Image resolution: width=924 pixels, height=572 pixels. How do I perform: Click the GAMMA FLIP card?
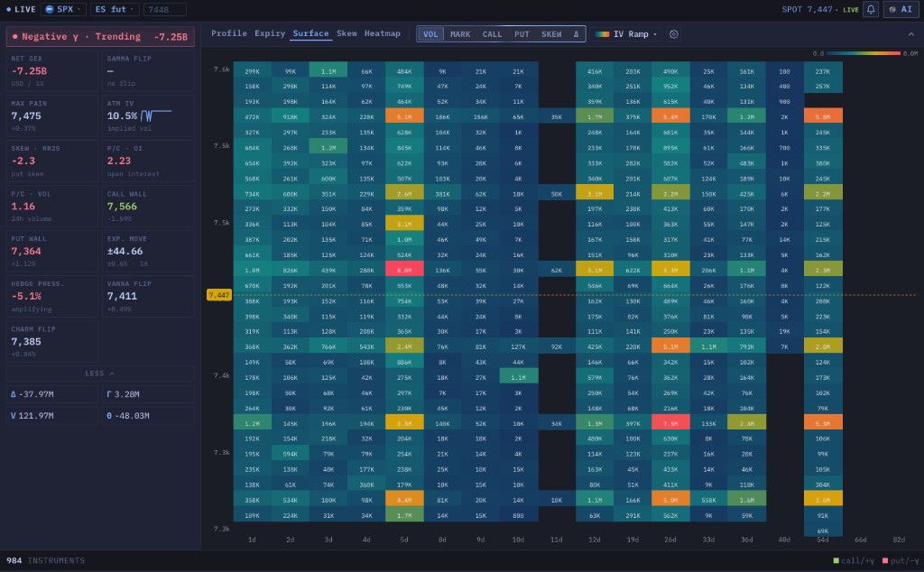pos(149,70)
